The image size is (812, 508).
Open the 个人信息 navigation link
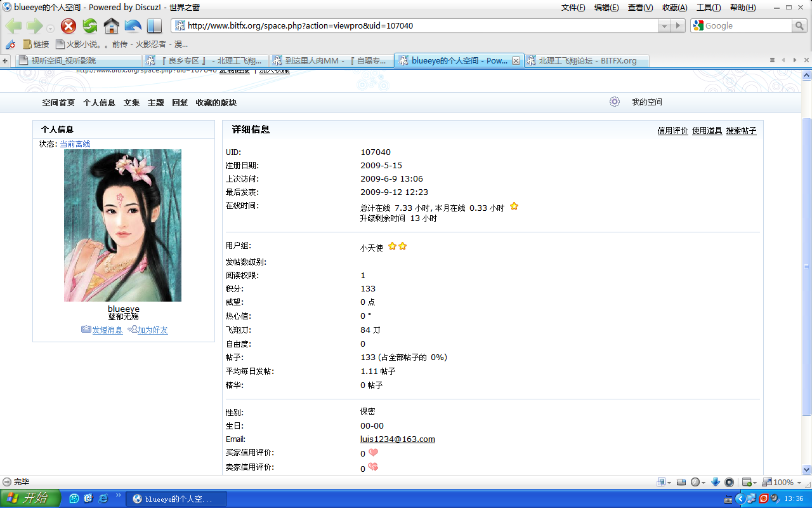(x=99, y=102)
